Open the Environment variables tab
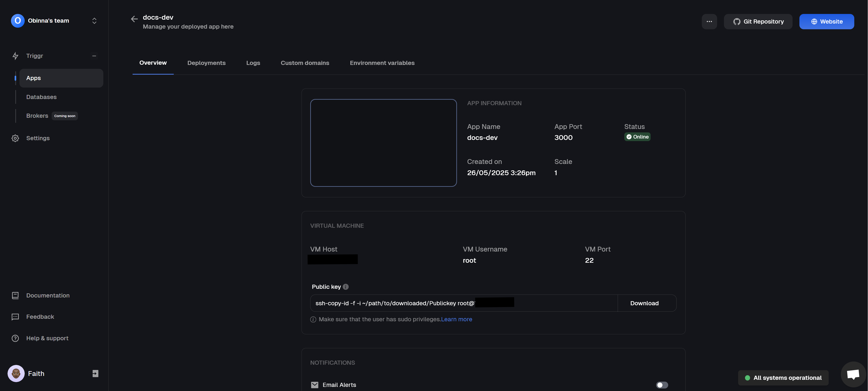This screenshot has width=868, height=391. pos(382,63)
